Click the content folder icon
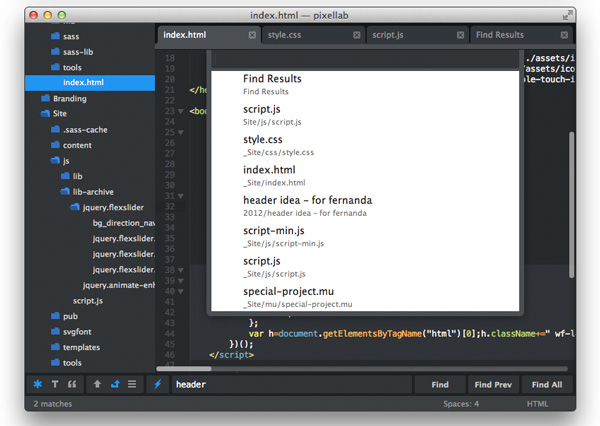 coord(55,145)
